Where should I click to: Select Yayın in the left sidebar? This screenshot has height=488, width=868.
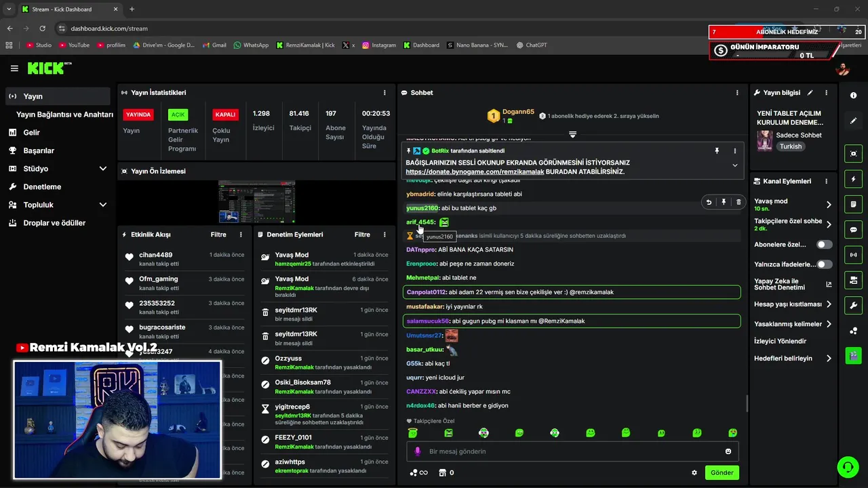(x=58, y=96)
